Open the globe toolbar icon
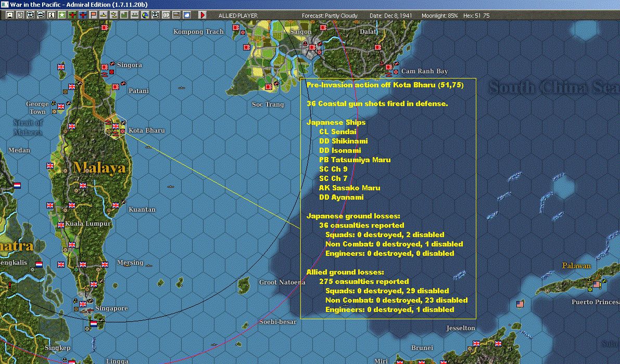620x364 pixels. pos(145,15)
